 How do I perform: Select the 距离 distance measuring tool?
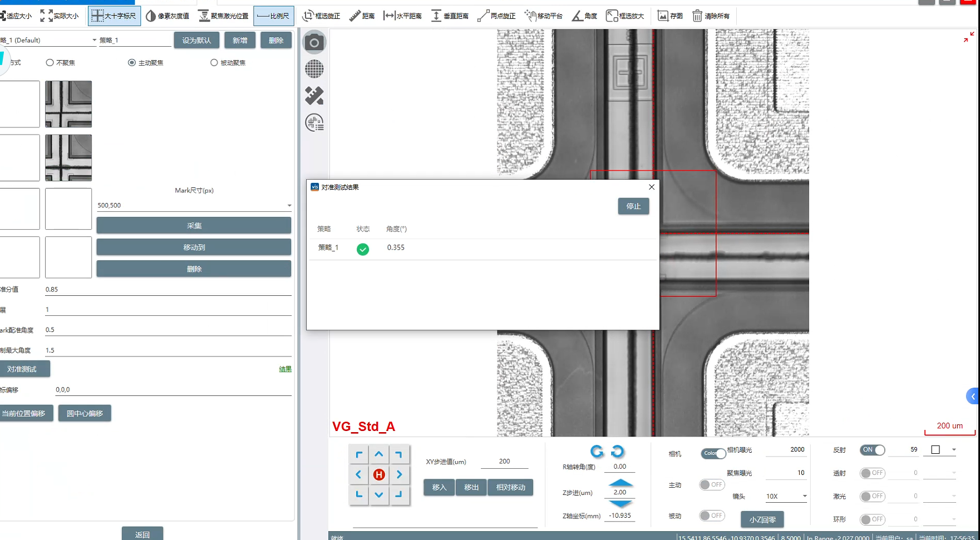362,16
